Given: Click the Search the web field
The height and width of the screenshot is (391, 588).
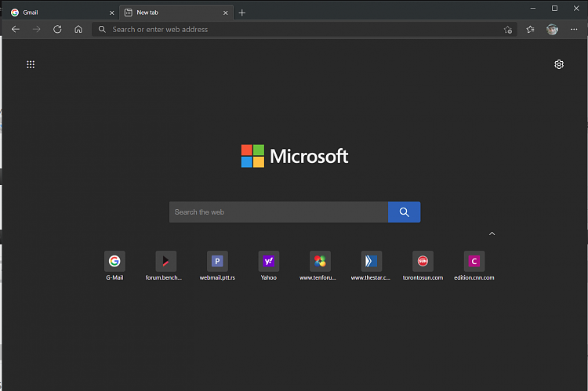Looking at the screenshot, I should click(278, 212).
